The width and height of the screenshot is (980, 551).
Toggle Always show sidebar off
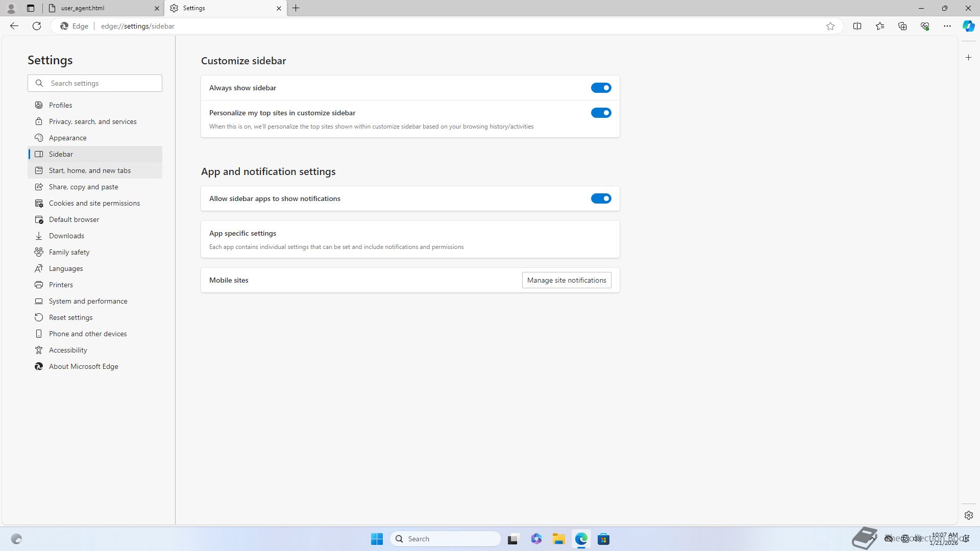[x=601, y=88]
